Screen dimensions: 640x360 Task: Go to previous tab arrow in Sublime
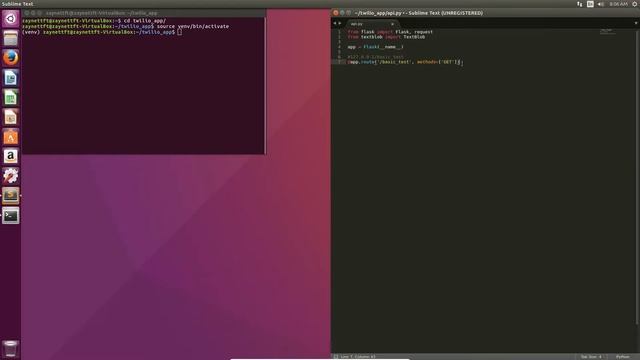click(335, 23)
